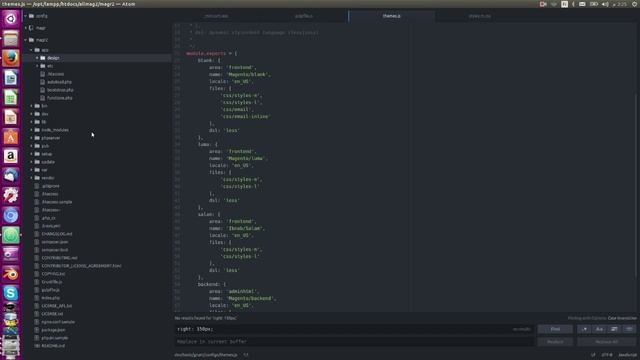Image resolution: width=640 pixels, height=360 pixels.
Task: Open the Amazon launcher icon
Action: pyautogui.click(x=11, y=156)
